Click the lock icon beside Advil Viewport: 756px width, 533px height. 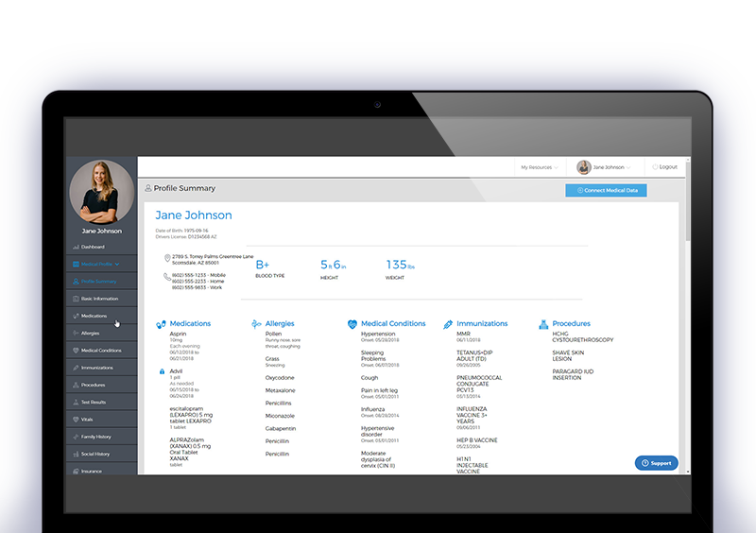162,371
